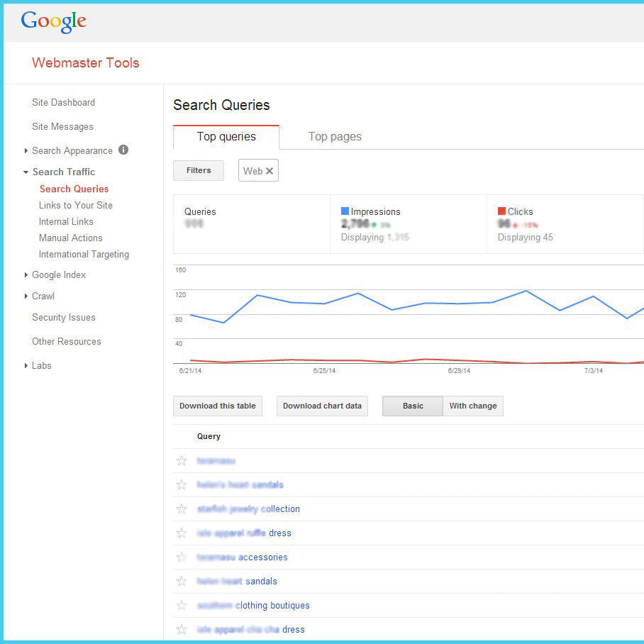Image resolution: width=644 pixels, height=644 pixels.
Task: Click the Google logo
Action: click(53, 21)
